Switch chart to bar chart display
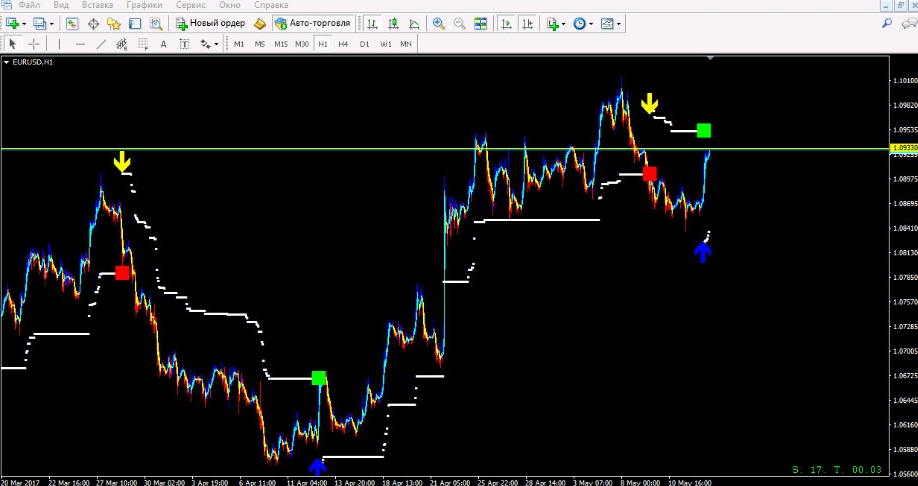Image resolution: width=918 pixels, height=486 pixels. [371, 23]
